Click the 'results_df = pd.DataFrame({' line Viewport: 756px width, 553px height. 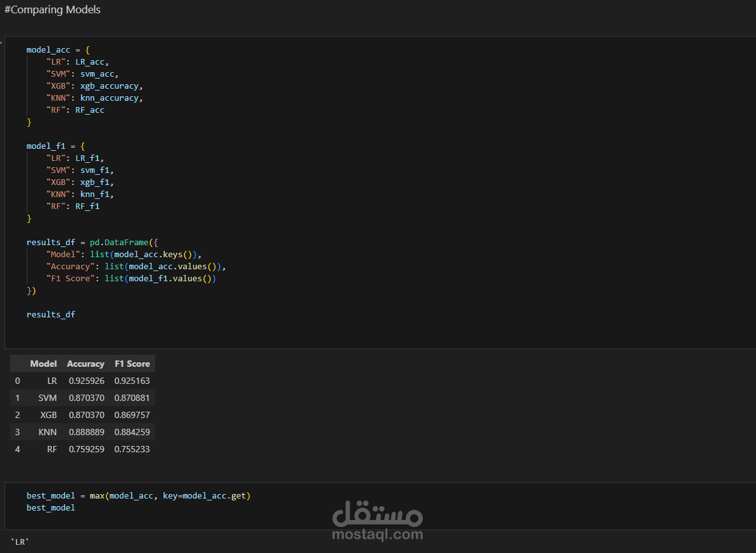click(x=92, y=242)
